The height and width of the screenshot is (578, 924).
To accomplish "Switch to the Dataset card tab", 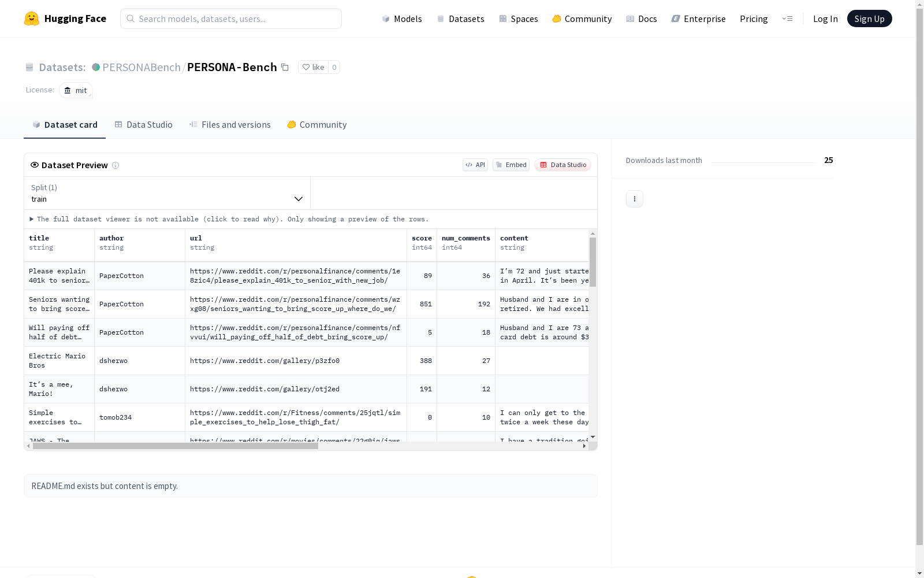I will point(65,125).
